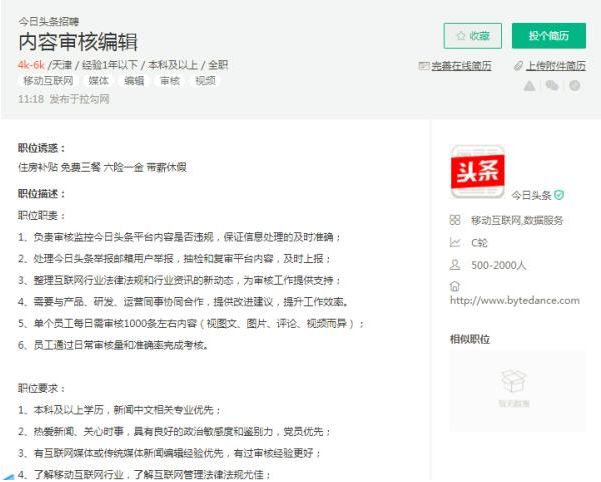Viewport: 601px width, 482px height.
Task: Click the people icon beside 500-2000人
Action: click(x=455, y=264)
